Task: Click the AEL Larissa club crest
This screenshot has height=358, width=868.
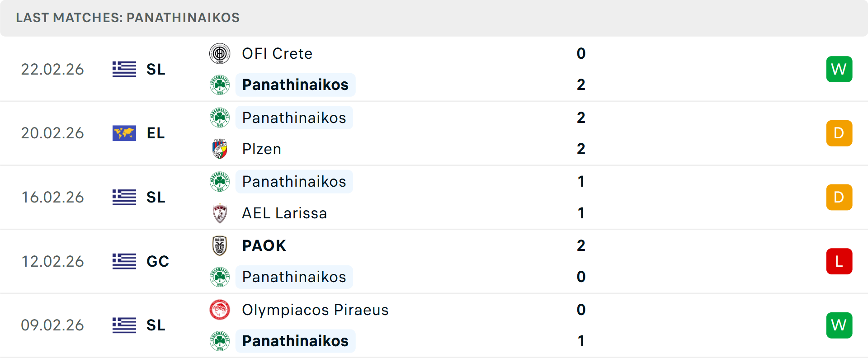Action: [x=220, y=213]
